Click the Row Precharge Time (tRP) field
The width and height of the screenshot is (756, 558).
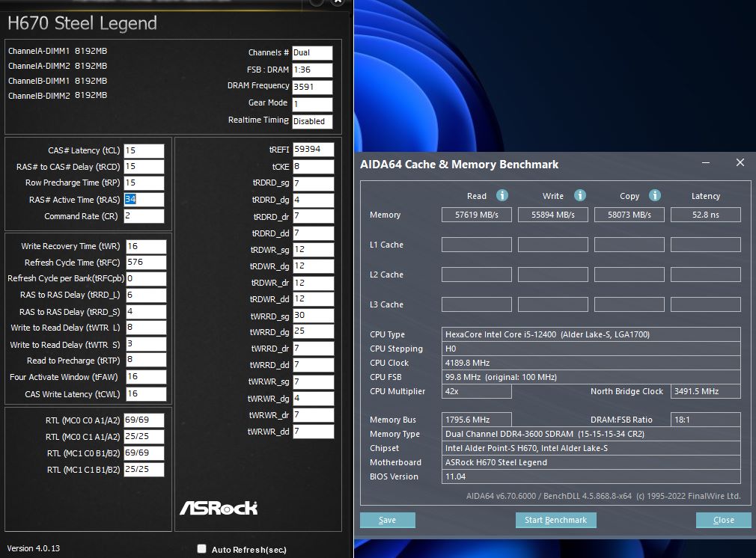[144, 183]
